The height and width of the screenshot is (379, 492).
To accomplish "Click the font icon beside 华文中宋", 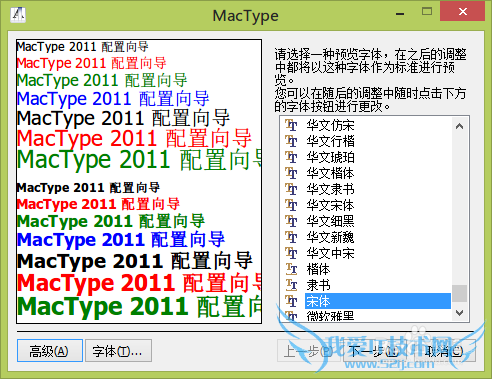I will (291, 253).
